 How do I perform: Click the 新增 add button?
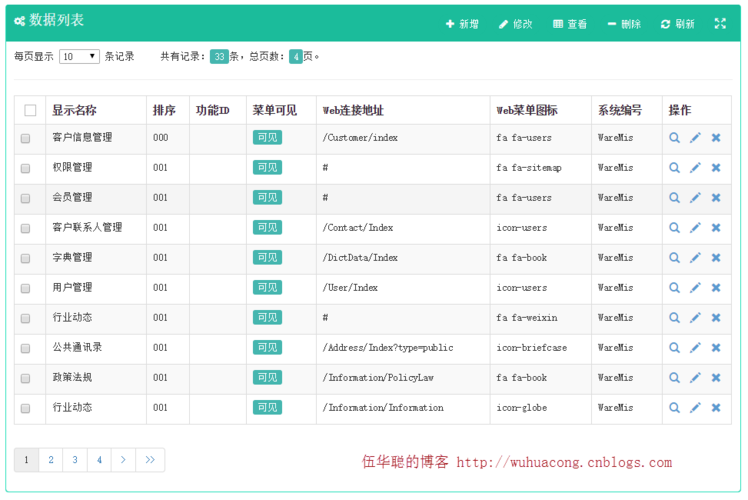click(x=462, y=24)
